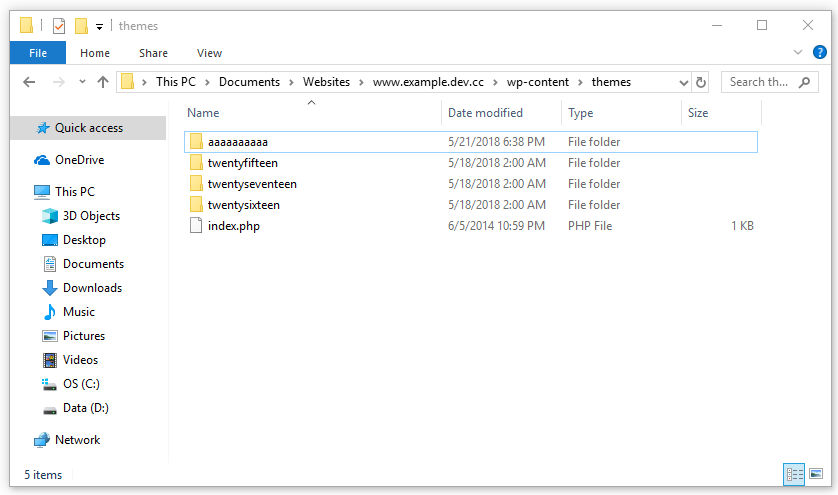This screenshot has height=495, width=838.
Task: Click www.example.dev.cc in the breadcrumb
Action: [x=428, y=82]
